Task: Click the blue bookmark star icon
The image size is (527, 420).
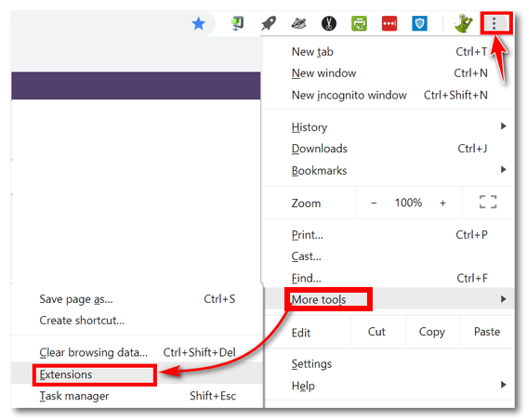Action: click(x=198, y=24)
